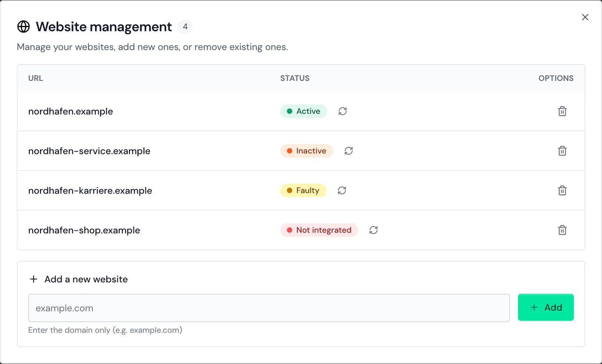
Task: Close the Website management dialog
Action: 585,17
